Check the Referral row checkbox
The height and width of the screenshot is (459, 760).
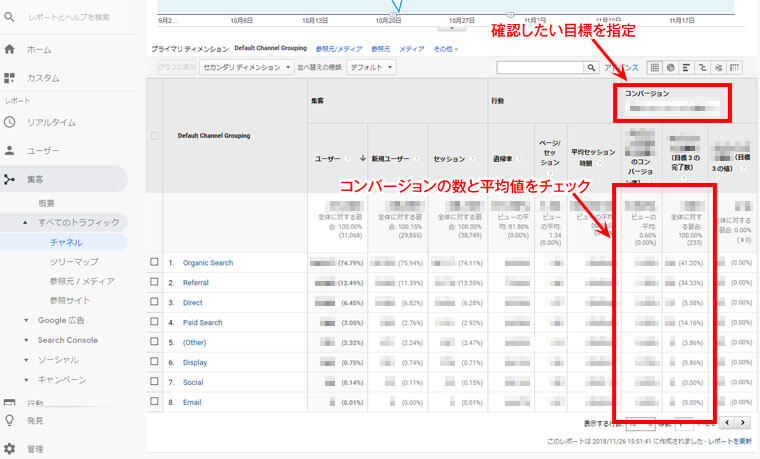click(154, 282)
